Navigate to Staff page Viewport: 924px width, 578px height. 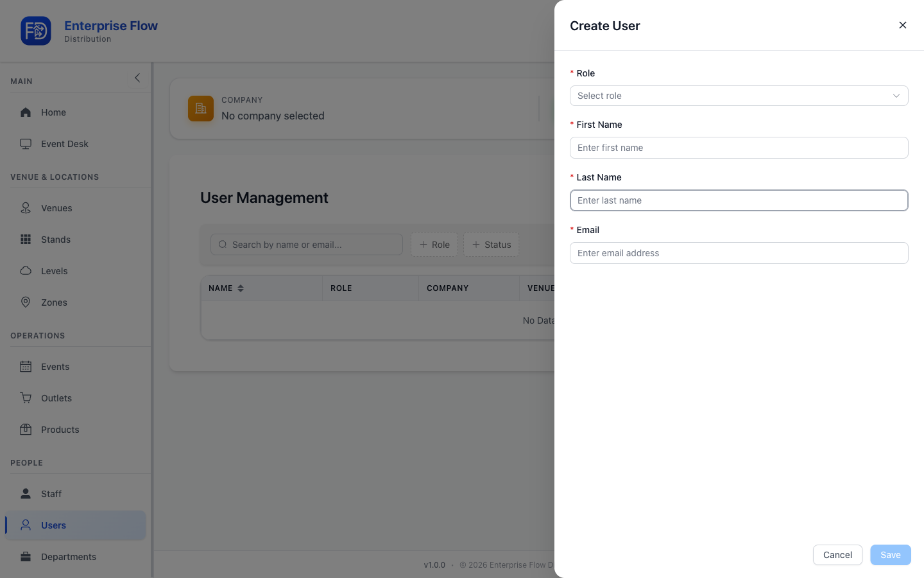(76, 494)
